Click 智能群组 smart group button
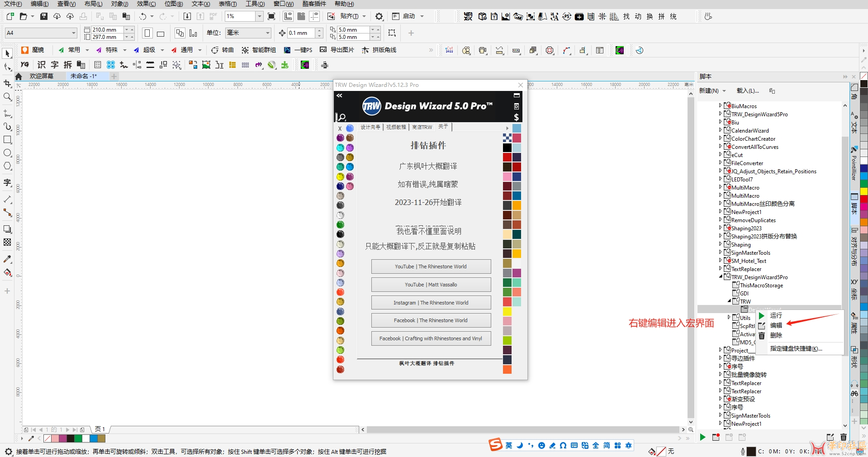 [x=259, y=50]
